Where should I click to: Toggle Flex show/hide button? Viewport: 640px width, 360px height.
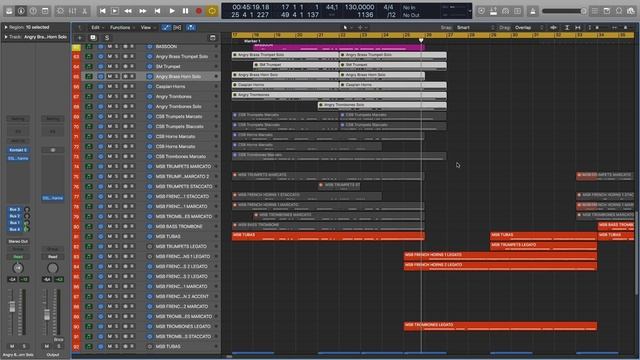point(177,27)
